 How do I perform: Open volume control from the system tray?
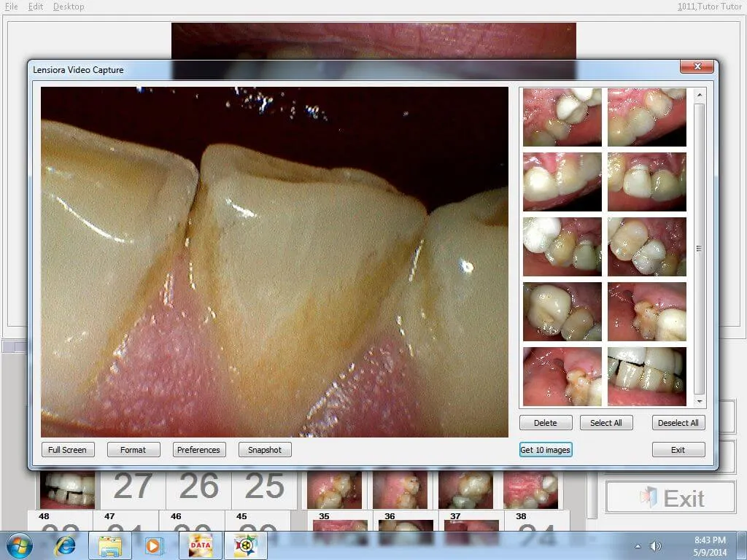click(x=655, y=545)
